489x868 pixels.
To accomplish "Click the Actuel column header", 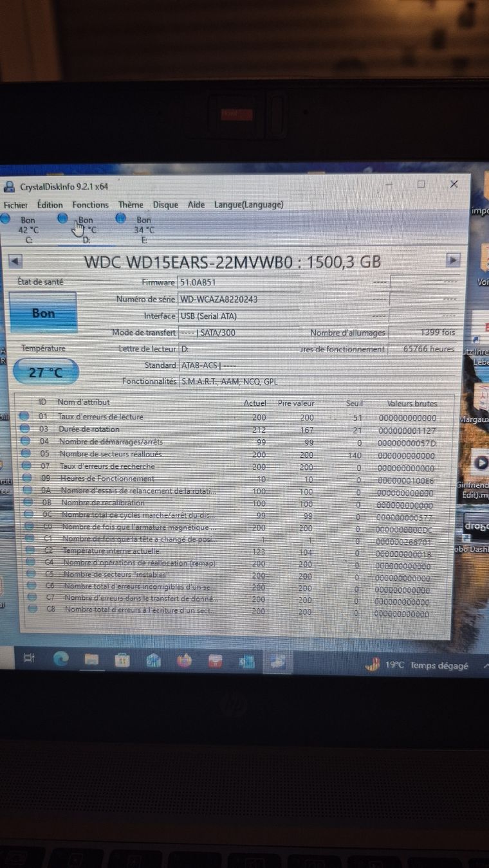I will (x=255, y=403).
